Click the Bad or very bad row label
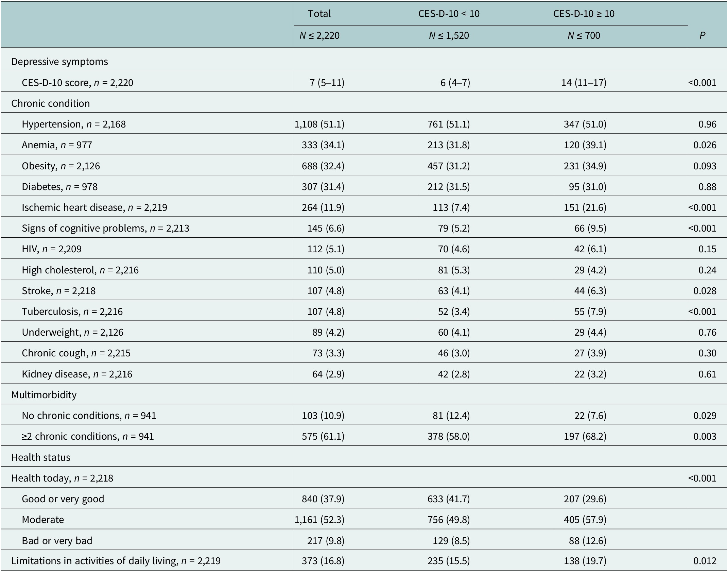Screen dimensions: 728x572 [x=57, y=541]
